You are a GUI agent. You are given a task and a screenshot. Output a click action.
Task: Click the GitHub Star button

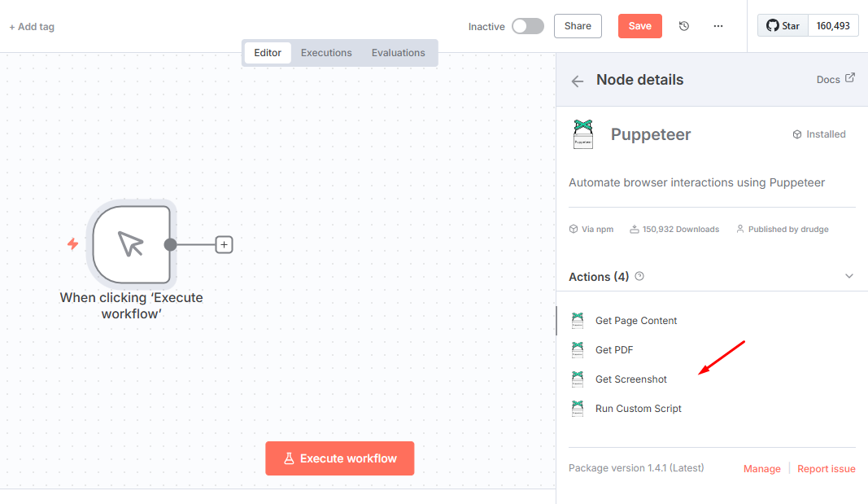pos(783,26)
